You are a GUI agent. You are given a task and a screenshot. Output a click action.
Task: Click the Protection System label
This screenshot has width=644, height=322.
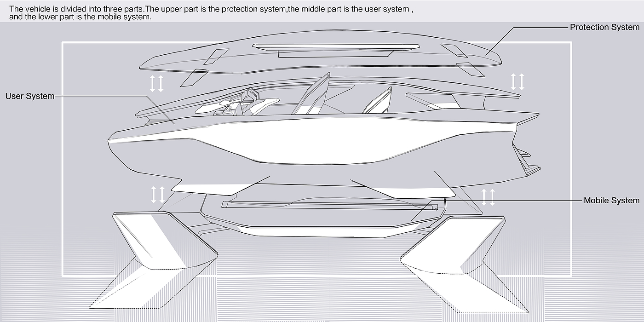point(604,27)
